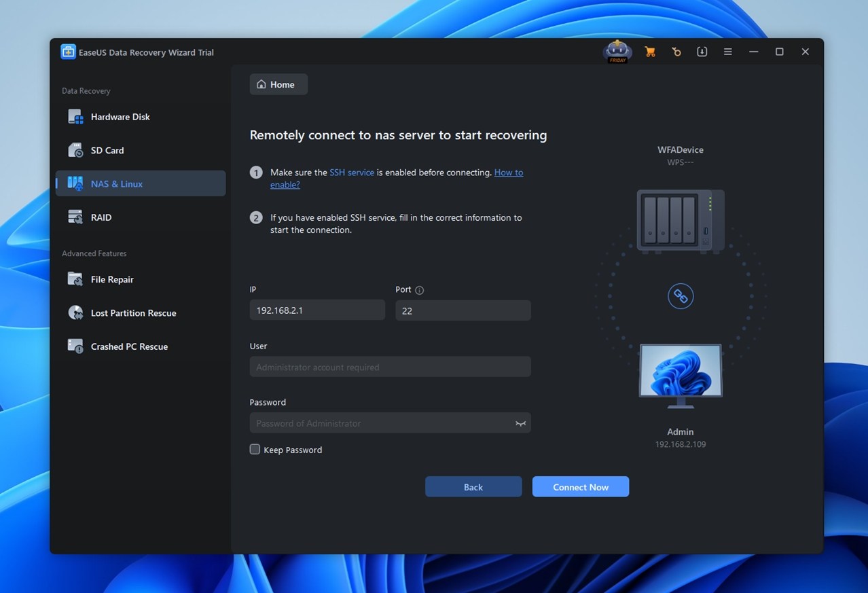Viewport: 868px width, 593px height.
Task: Return to the Home screen
Action: tap(278, 84)
